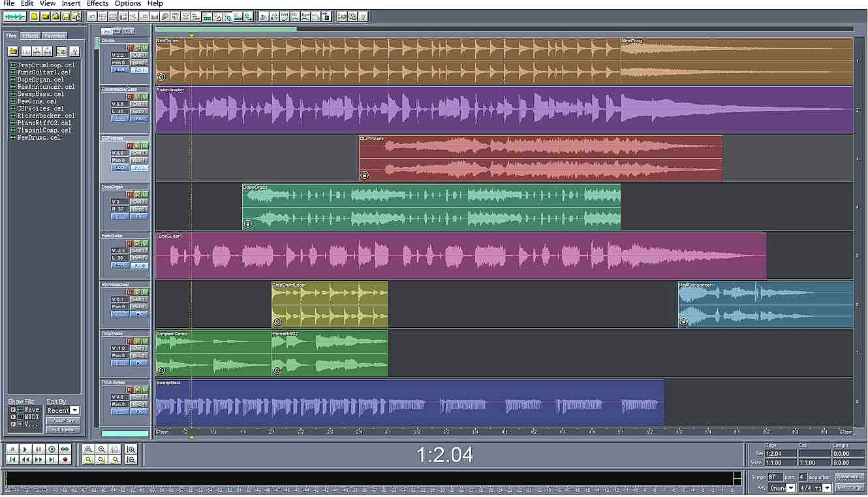Select the NewGong clip on track 1
868x497 pixels.
click(737, 60)
